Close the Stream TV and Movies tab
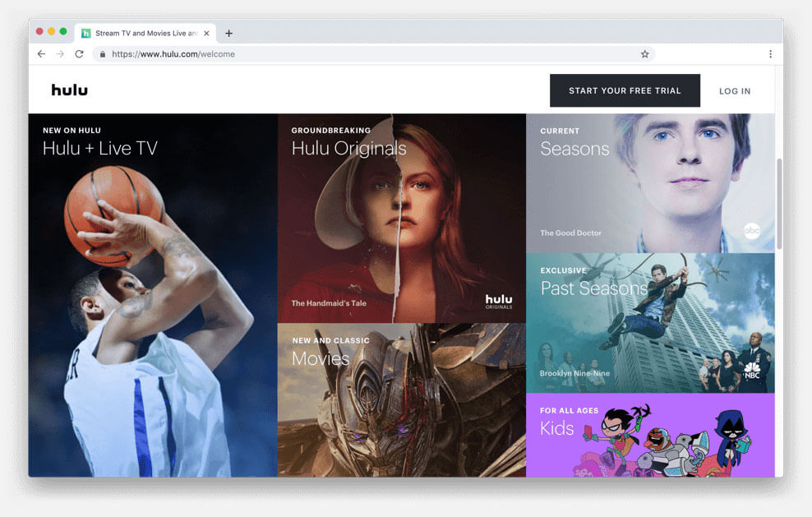 (206, 33)
